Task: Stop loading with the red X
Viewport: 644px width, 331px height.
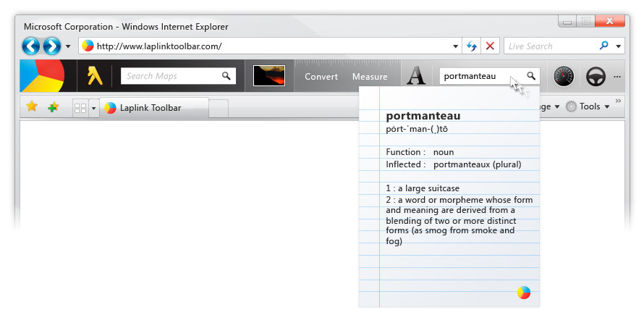Action: (x=490, y=46)
